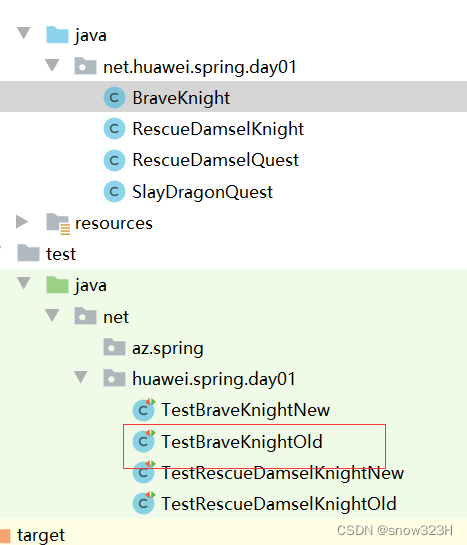This screenshot has width=467, height=545.
Task: Click the green test java folder icon
Action: click(57, 285)
